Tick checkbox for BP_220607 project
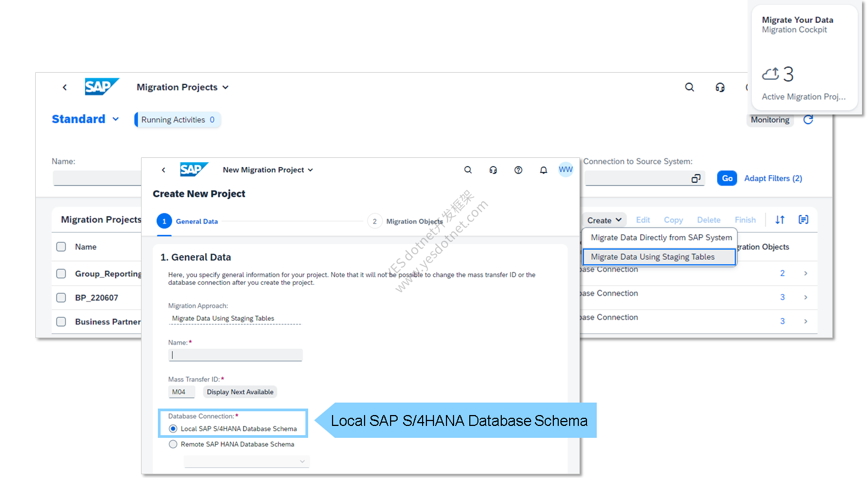The width and height of the screenshot is (868, 478). coord(61,298)
